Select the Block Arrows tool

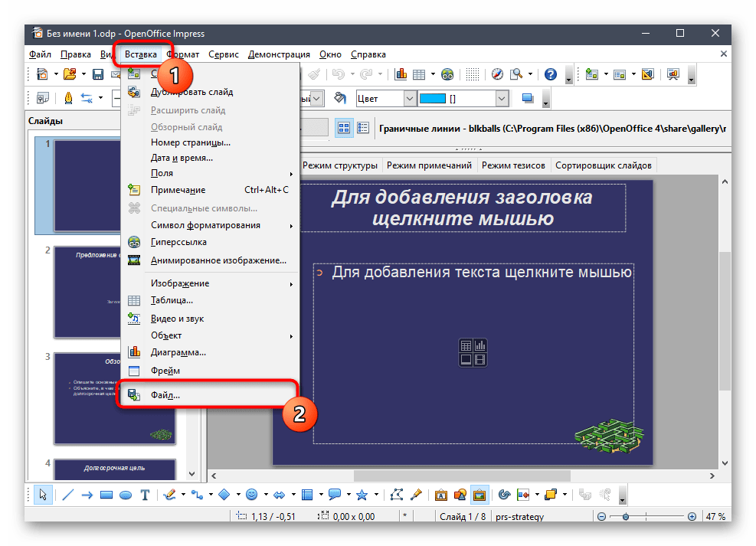pos(279,495)
